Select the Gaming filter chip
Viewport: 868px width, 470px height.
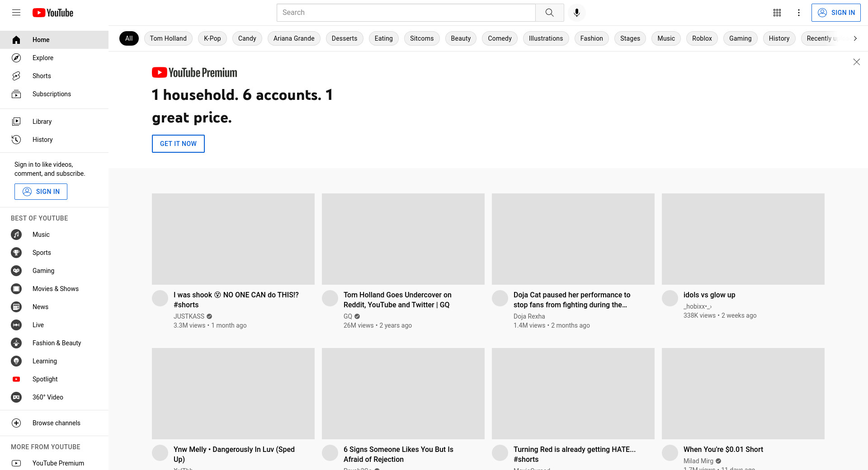[741, 38]
